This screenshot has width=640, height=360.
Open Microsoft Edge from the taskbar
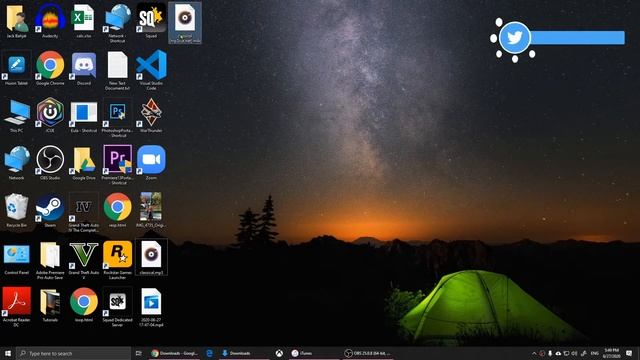210,353
